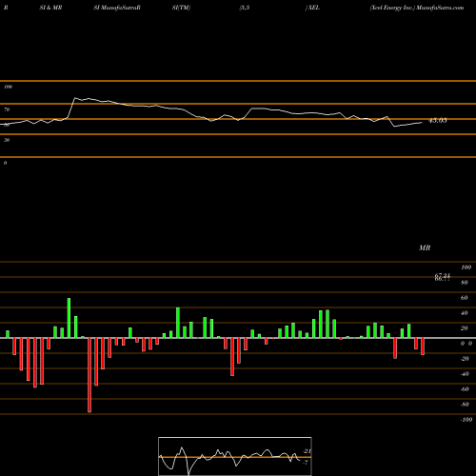Click the MR label above the histogram
Image resolution: width=476 pixels, height=476 pixels.
pyautogui.click(x=425, y=248)
